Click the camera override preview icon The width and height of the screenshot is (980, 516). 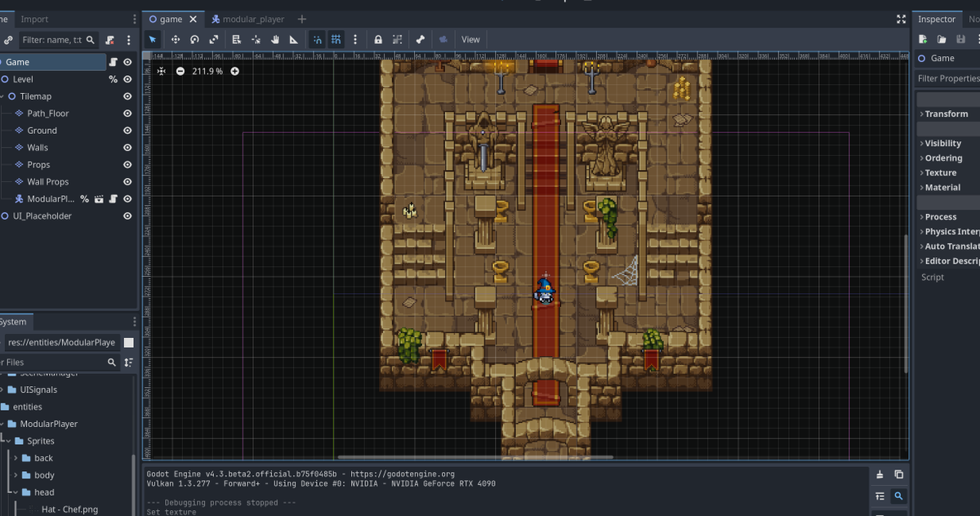[x=443, y=39]
